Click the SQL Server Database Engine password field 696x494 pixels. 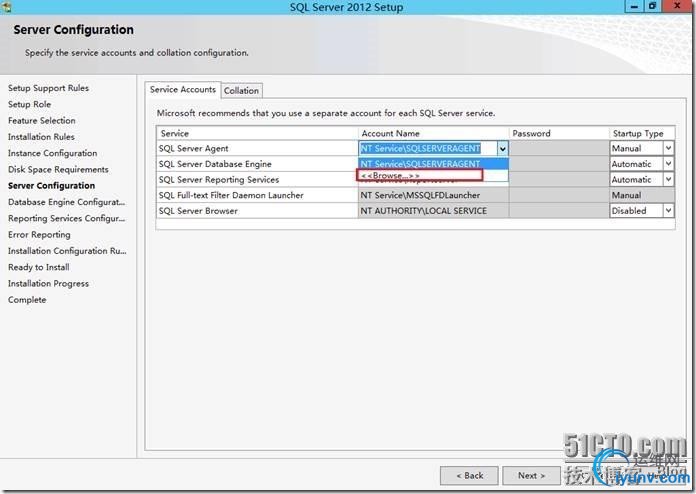(559, 164)
